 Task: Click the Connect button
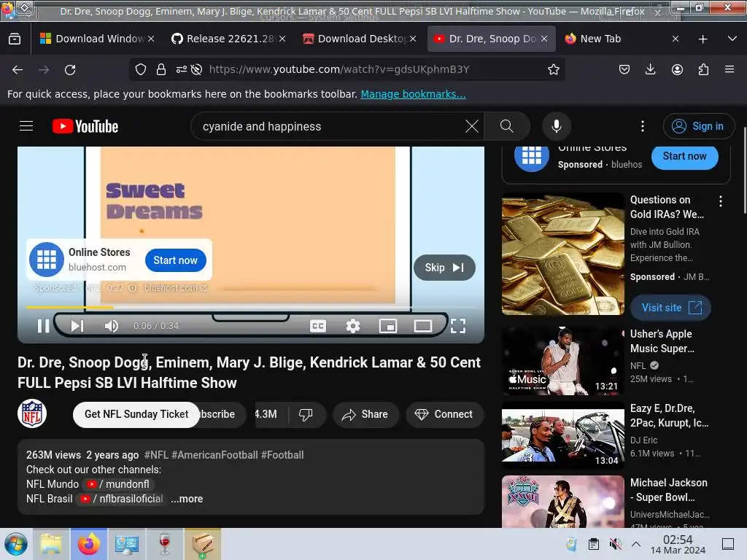(444, 414)
